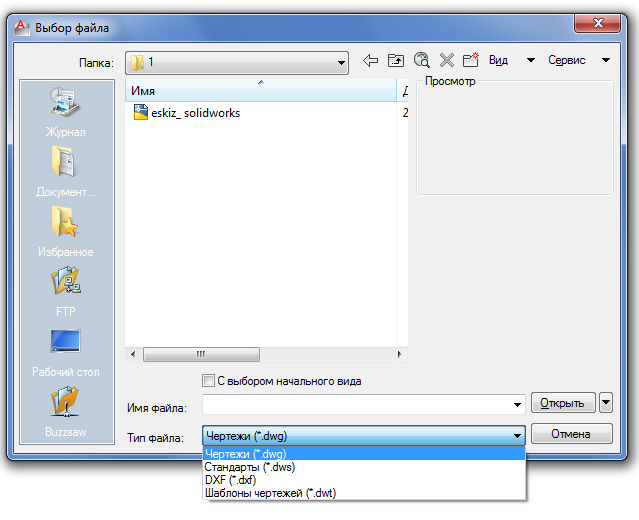Open the Сервис menu arrow
The width and height of the screenshot is (639, 520).
[606, 60]
